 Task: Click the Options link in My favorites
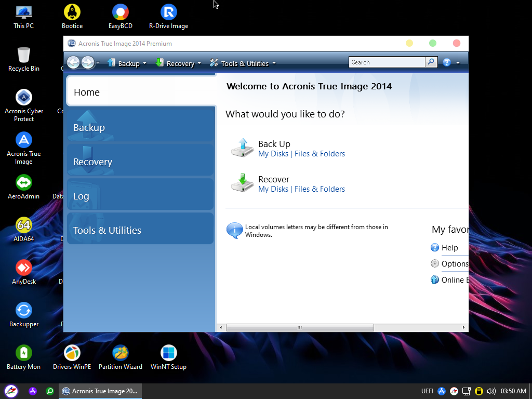(x=455, y=263)
